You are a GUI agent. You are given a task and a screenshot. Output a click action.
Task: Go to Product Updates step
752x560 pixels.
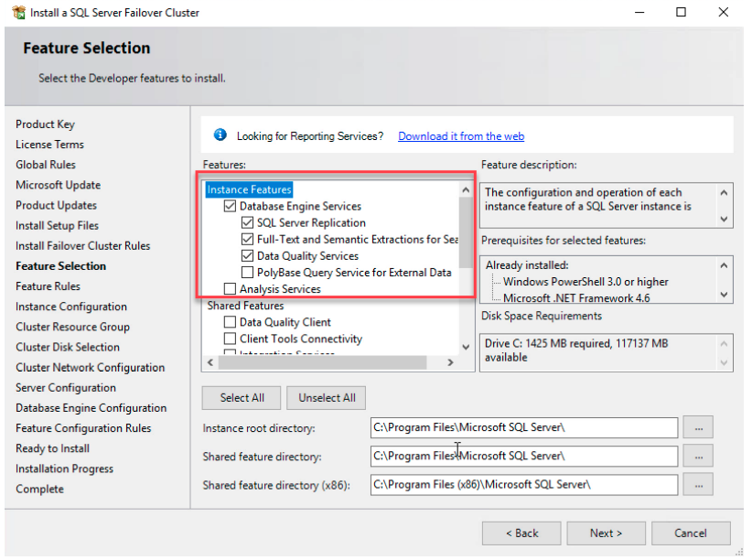[56, 205]
